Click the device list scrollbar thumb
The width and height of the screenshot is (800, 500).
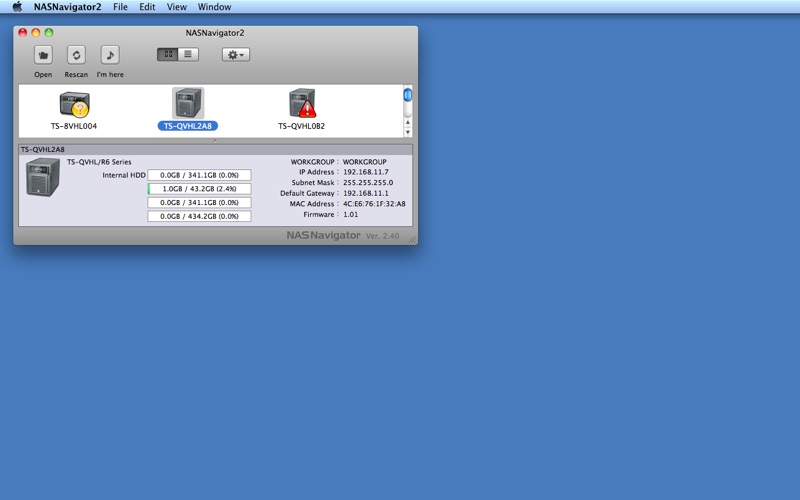(408, 95)
